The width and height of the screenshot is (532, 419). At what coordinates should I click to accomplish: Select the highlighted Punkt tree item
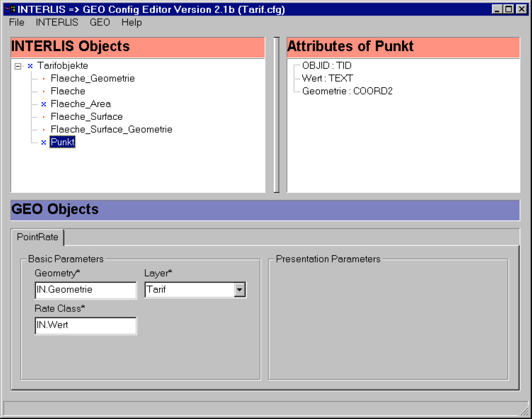[x=62, y=142]
